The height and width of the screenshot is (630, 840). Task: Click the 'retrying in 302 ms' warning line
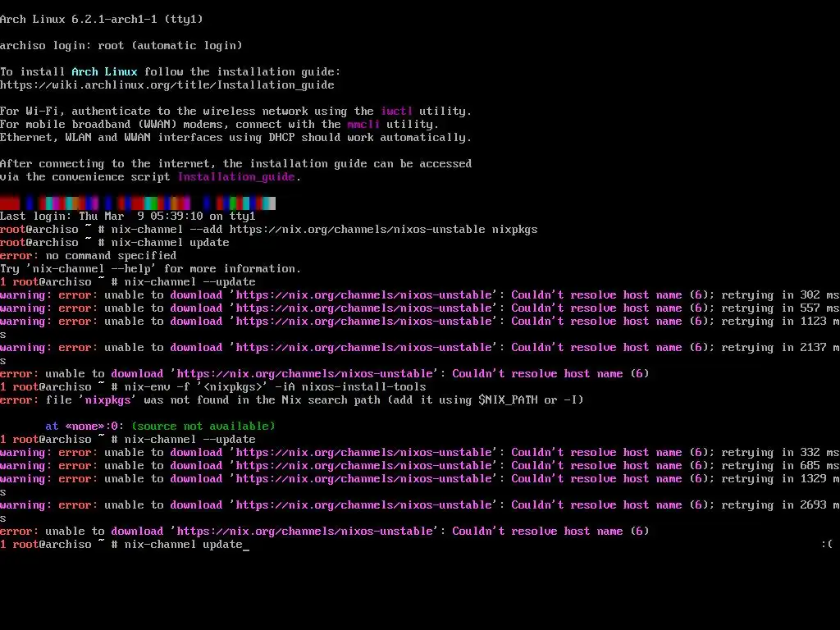click(420, 295)
